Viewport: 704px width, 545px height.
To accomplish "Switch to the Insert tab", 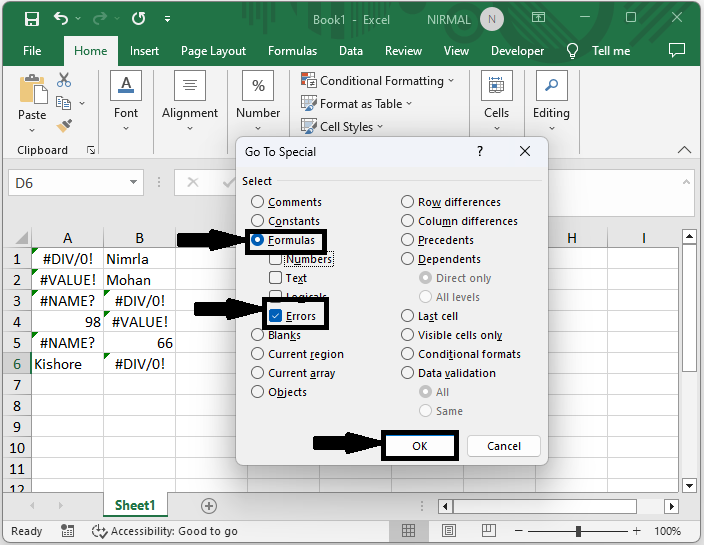I will click(144, 51).
